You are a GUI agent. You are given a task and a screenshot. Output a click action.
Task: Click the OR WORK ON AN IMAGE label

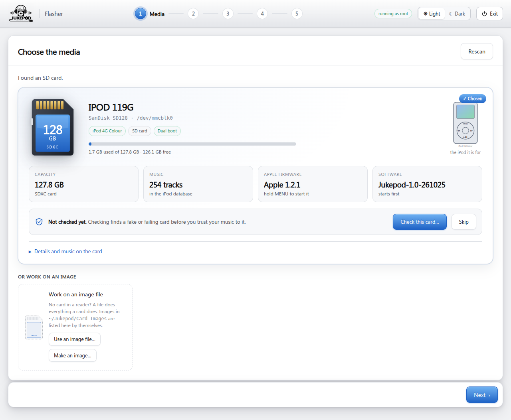point(47,277)
